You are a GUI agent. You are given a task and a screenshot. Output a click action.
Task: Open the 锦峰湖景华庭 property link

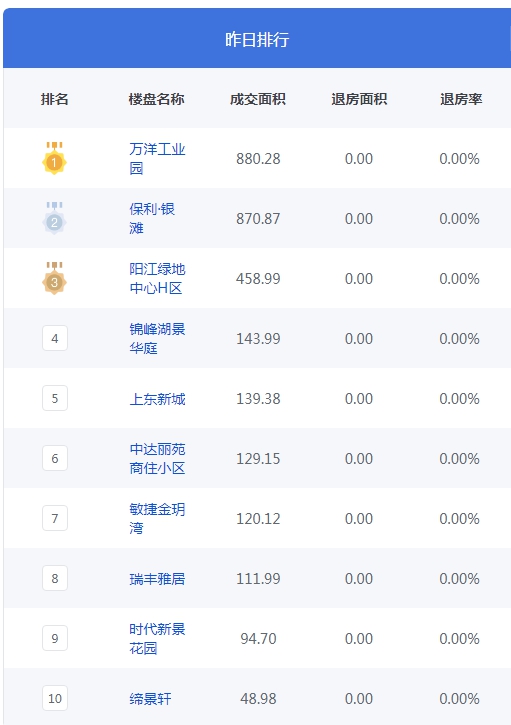(x=157, y=338)
